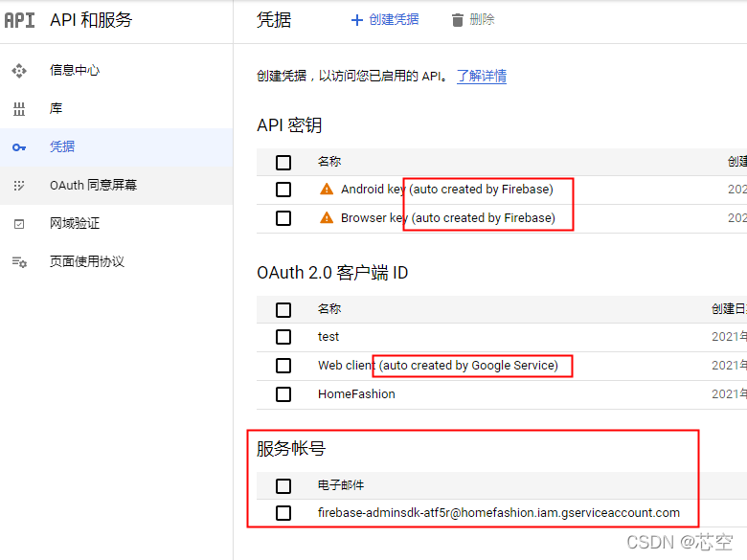Image resolution: width=747 pixels, height=560 pixels.
Task: Click the 库 library icon
Action: (19, 109)
